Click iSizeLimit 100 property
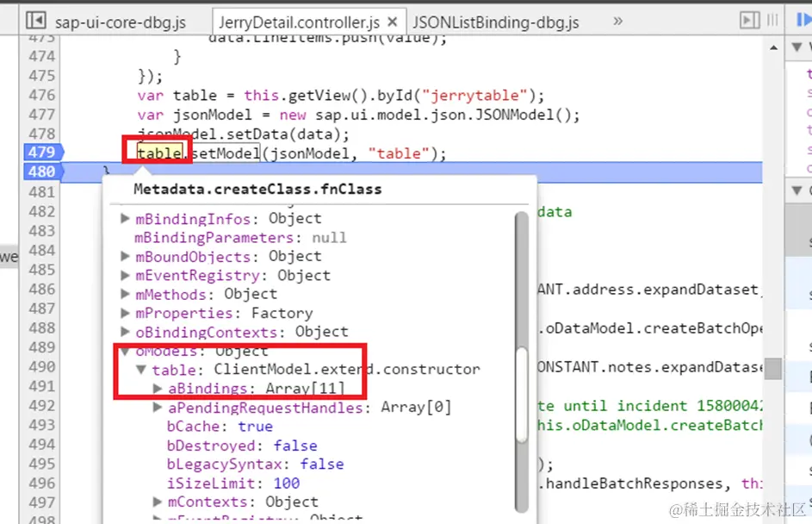812x524 pixels. 233,483
